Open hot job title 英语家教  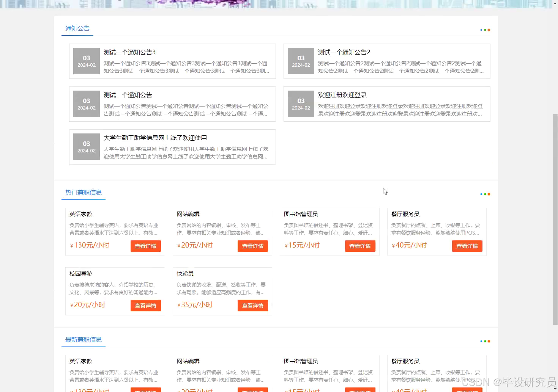click(x=81, y=214)
